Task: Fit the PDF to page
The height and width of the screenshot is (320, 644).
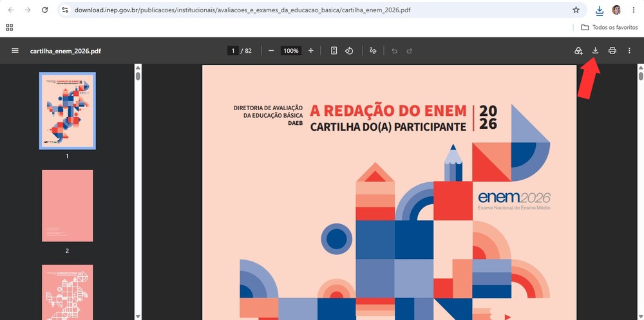Action: 334,50
